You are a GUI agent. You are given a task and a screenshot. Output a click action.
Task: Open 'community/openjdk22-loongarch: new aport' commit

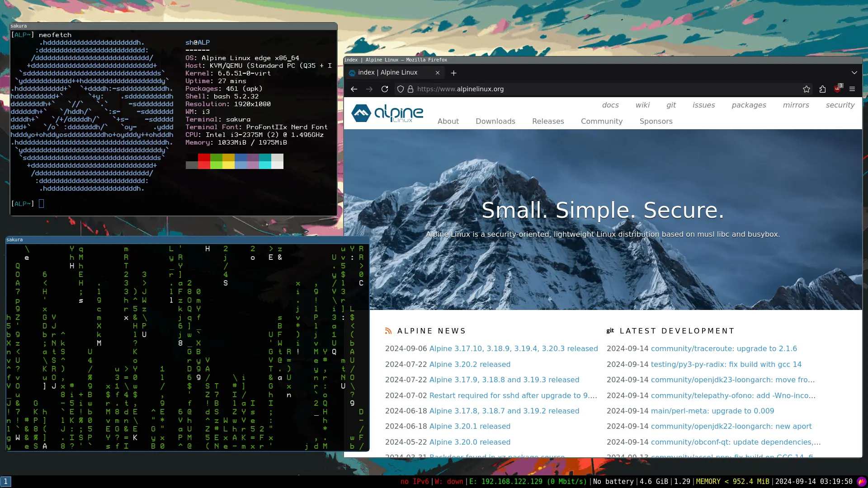(731, 427)
